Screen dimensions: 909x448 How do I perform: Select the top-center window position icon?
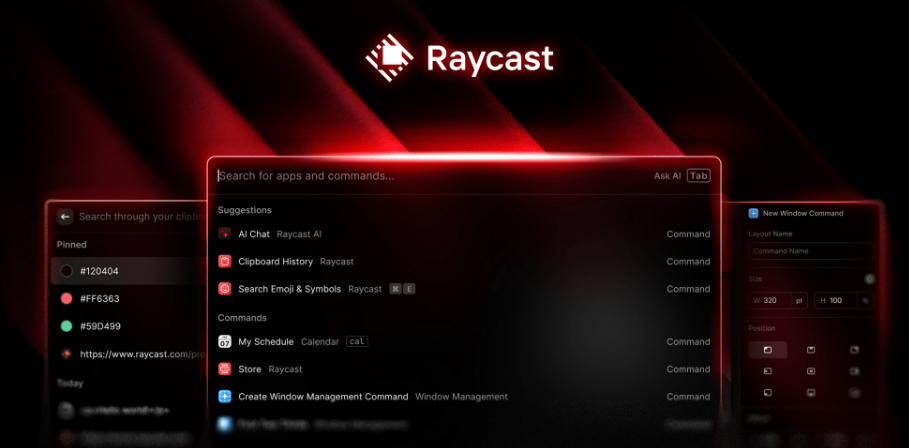point(811,349)
